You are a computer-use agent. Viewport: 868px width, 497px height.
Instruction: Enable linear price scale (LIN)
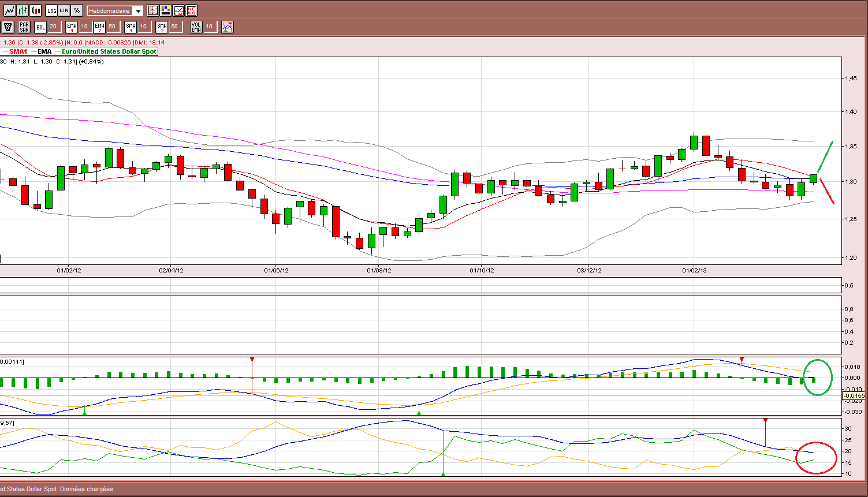[64, 10]
